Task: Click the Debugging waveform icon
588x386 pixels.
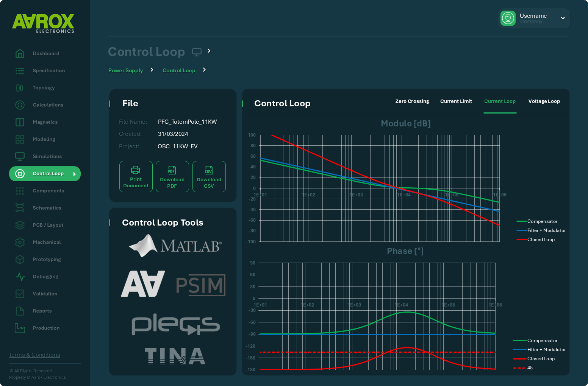Action: pyautogui.click(x=20, y=277)
